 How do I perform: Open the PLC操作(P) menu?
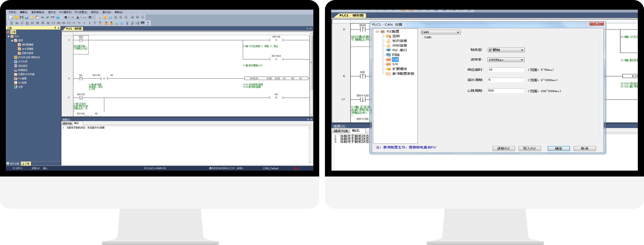pyautogui.click(x=65, y=12)
